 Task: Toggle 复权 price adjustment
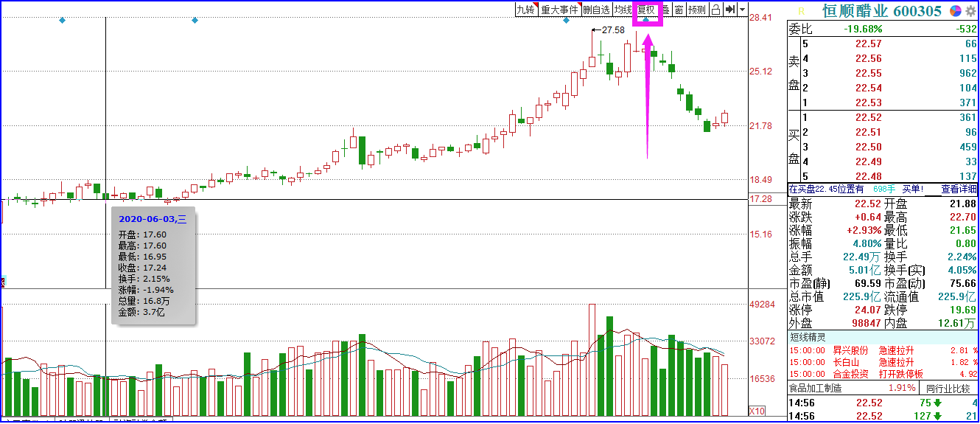tap(647, 10)
